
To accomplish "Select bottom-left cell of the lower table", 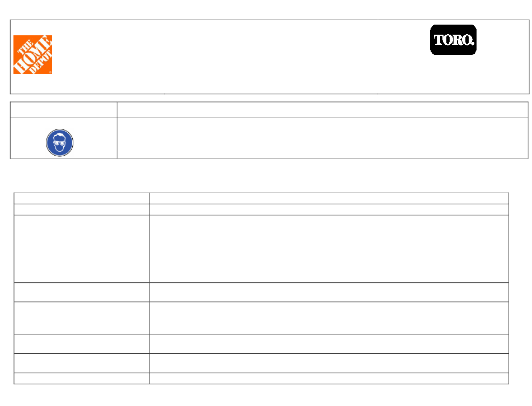I will [81, 379].
